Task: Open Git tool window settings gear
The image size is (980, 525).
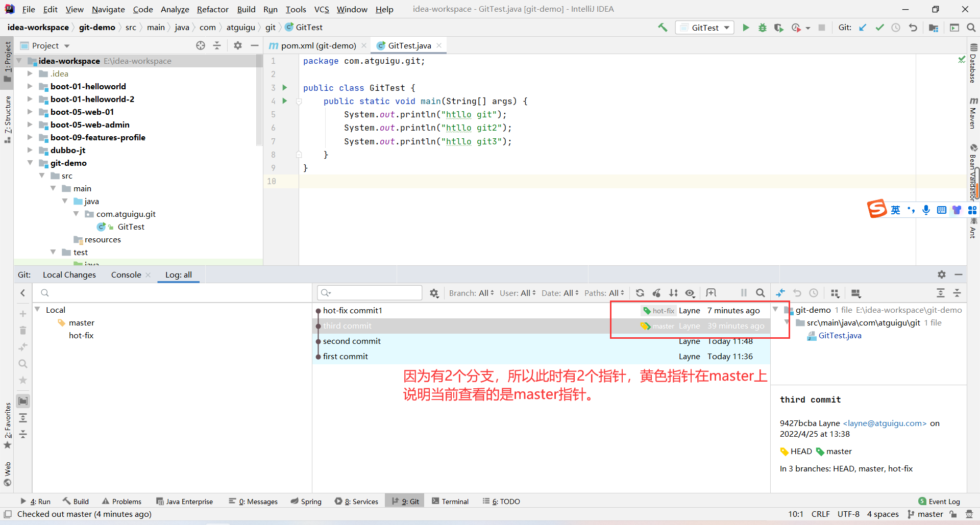Action: [942, 274]
